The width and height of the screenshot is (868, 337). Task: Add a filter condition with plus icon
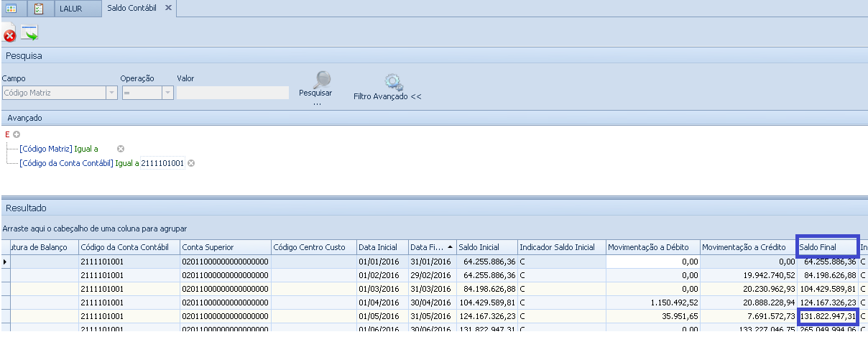coord(16,134)
